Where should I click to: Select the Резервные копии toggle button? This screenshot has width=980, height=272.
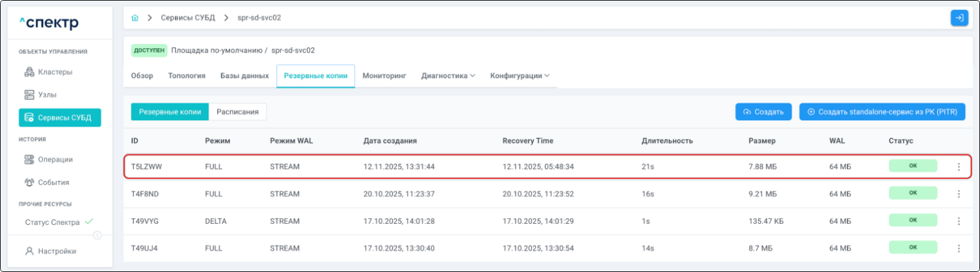pyautogui.click(x=170, y=112)
